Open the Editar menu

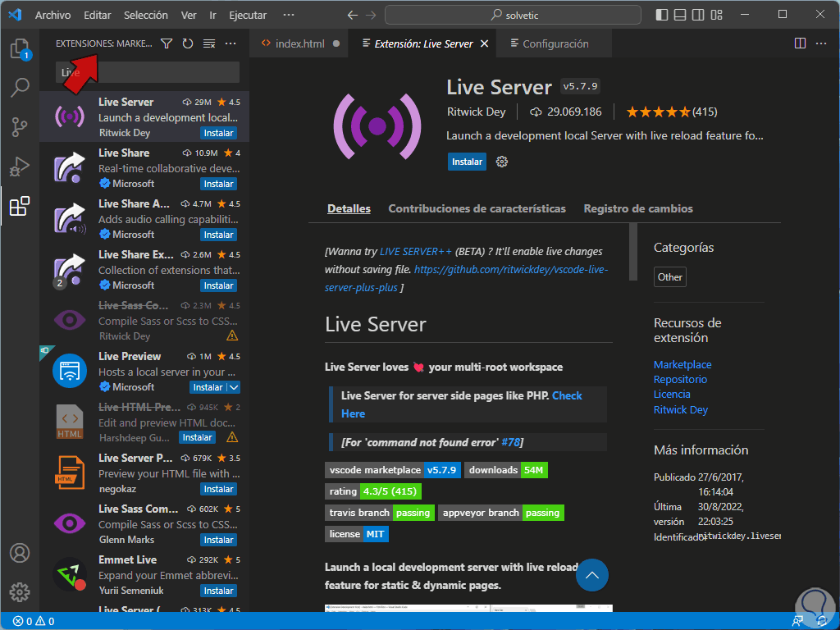coord(98,15)
